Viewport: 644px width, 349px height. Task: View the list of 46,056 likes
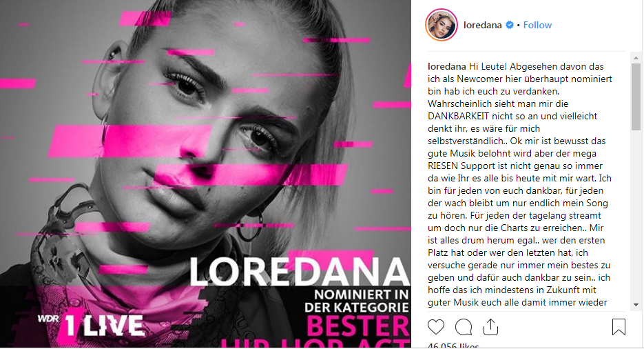pyautogui.click(x=453, y=346)
